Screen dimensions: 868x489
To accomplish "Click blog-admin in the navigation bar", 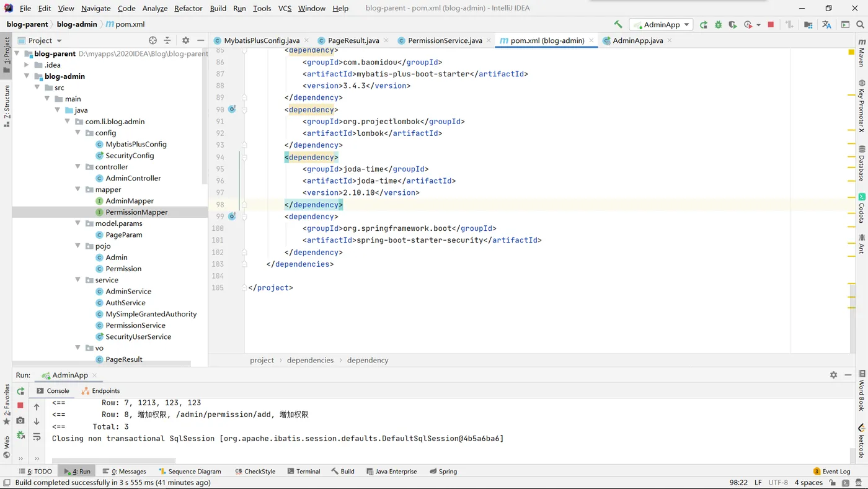I will point(76,24).
